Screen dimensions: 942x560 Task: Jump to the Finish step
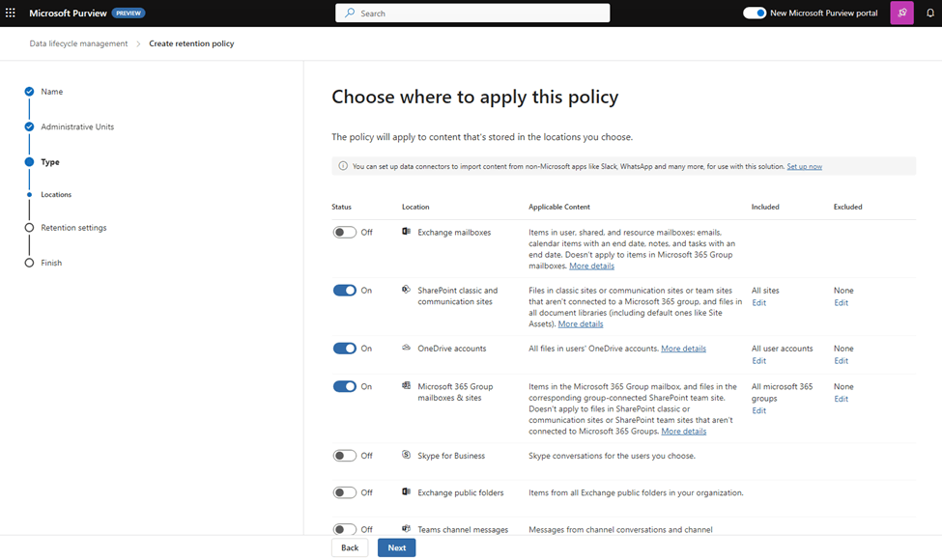pyautogui.click(x=51, y=263)
